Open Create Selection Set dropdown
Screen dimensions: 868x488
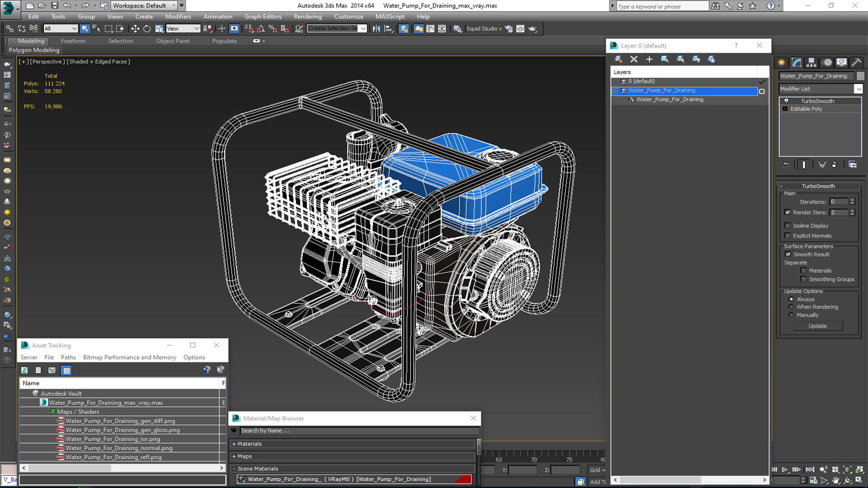click(x=363, y=28)
